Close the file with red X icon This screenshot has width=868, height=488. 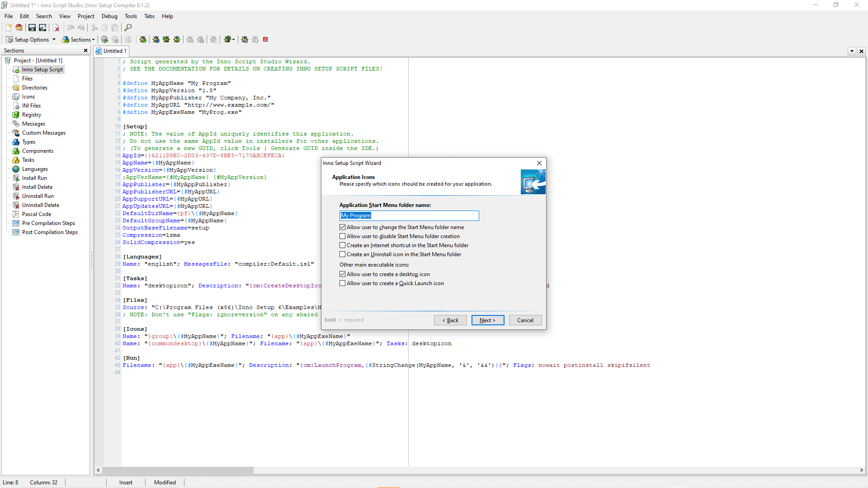point(56,28)
